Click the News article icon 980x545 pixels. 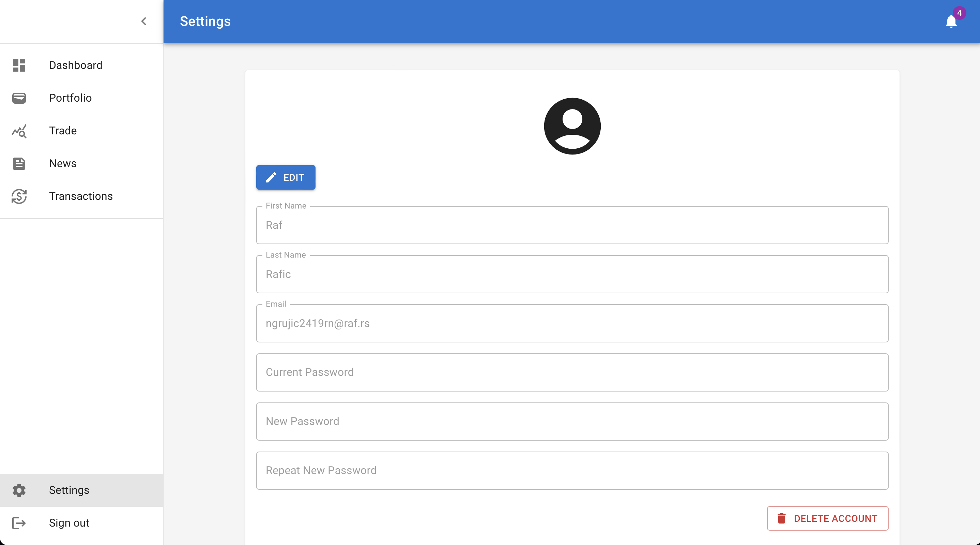coord(19,163)
